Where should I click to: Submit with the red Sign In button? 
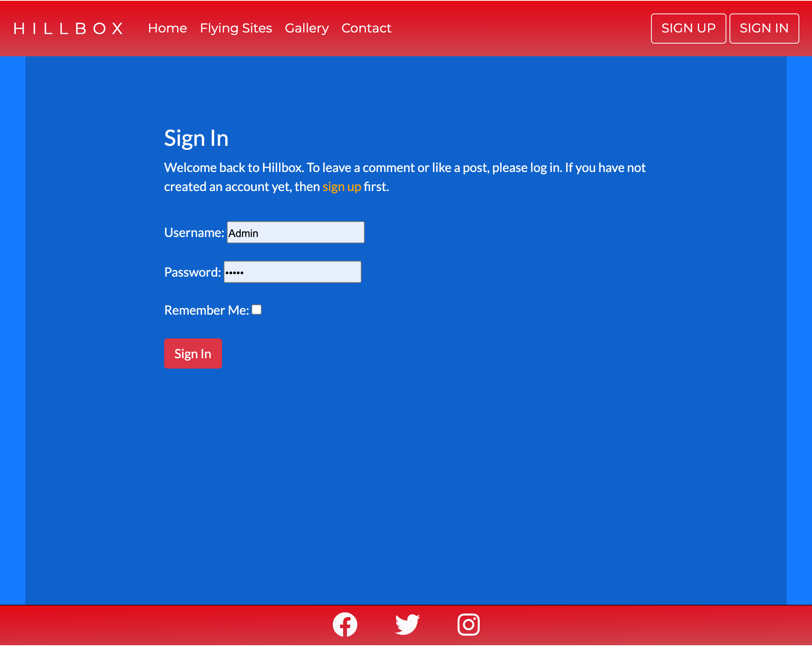[x=193, y=354]
